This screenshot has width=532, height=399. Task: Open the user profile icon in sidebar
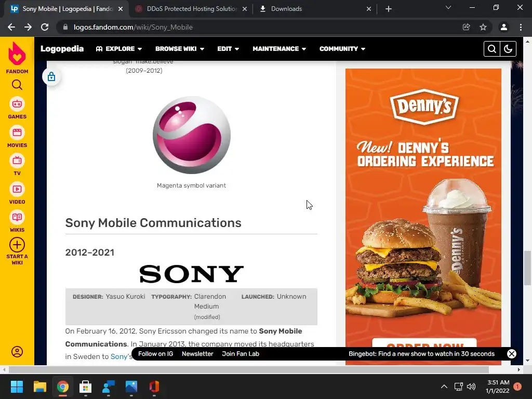click(17, 352)
